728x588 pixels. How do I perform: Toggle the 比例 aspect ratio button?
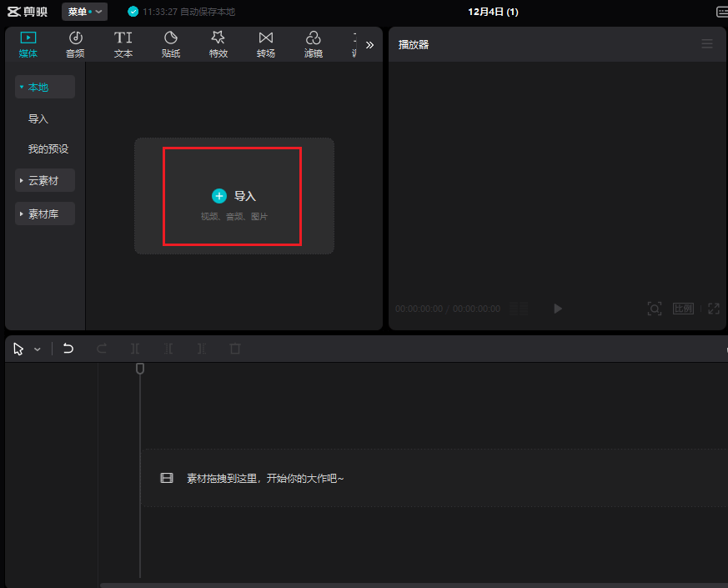(x=683, y=309)
